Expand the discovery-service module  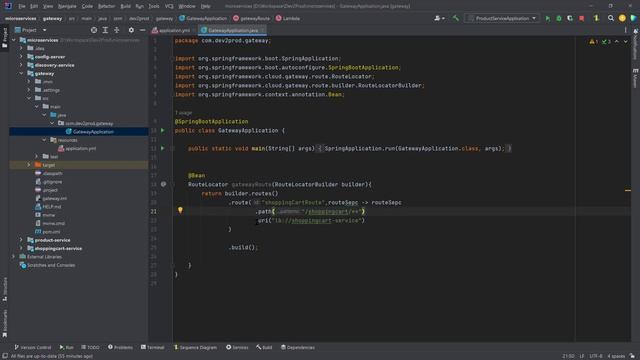[21, 65]
